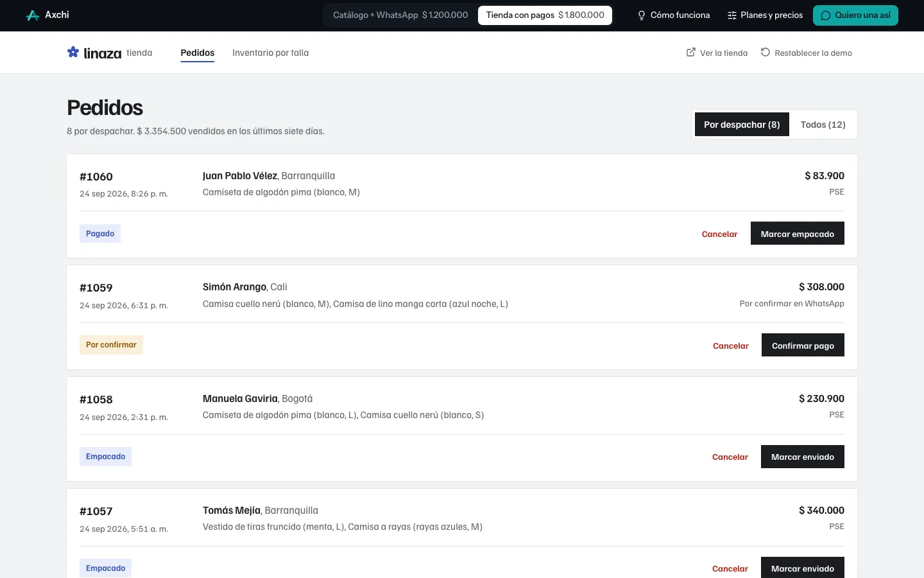924x578 pixels.
Task: Select the Tienda con pagos plan option
Action: pyautogui.click(x=545, y=15)
